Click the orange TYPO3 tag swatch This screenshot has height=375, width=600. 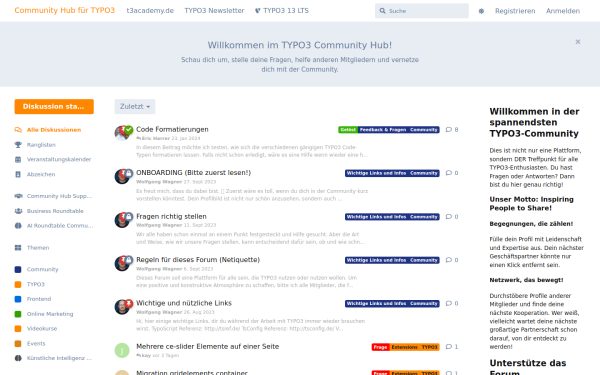click(x=18, y=284)
